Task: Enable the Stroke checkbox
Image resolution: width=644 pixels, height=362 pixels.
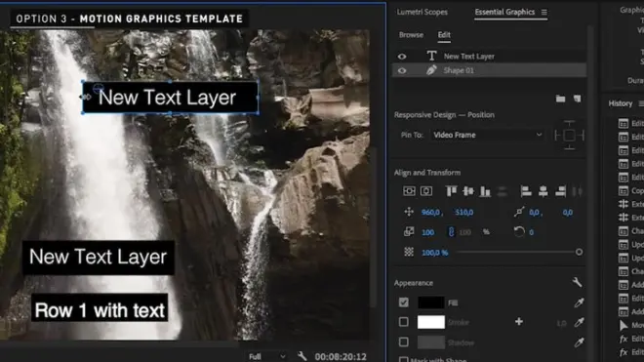Action: [404, 322]
